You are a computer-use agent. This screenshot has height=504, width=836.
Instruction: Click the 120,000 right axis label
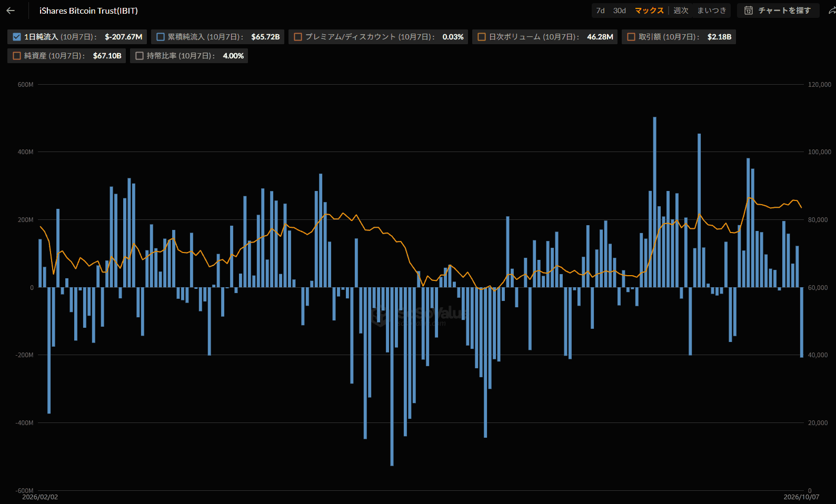820,85
